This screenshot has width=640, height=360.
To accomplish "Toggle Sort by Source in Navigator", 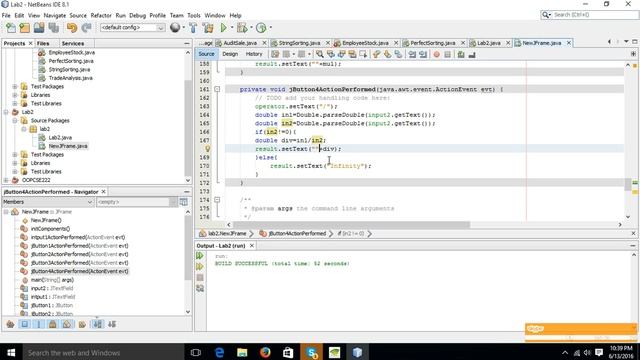I will point(112,324).
